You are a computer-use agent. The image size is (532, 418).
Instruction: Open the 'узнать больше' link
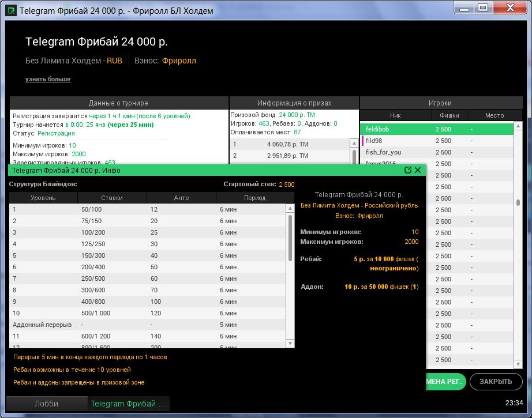click(48, 79)
